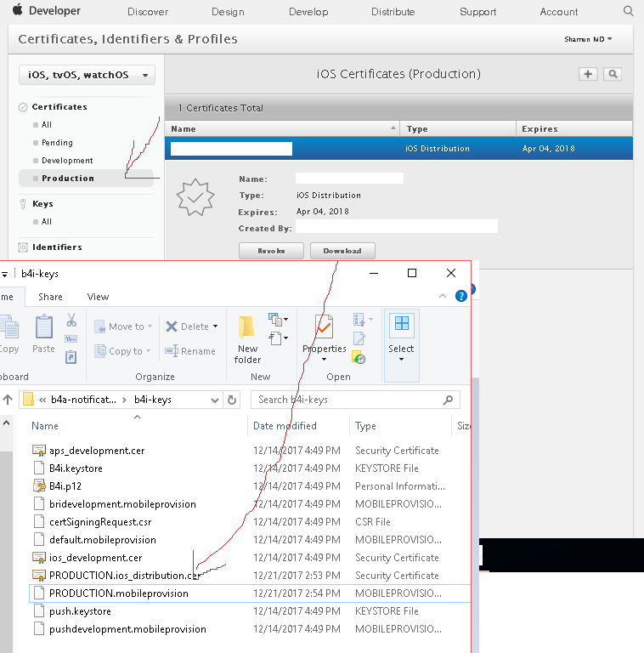The height and width of the screenshot is (653, 644).
Task: Open the Delete dropdown arrow
Action: coord(216,326)
